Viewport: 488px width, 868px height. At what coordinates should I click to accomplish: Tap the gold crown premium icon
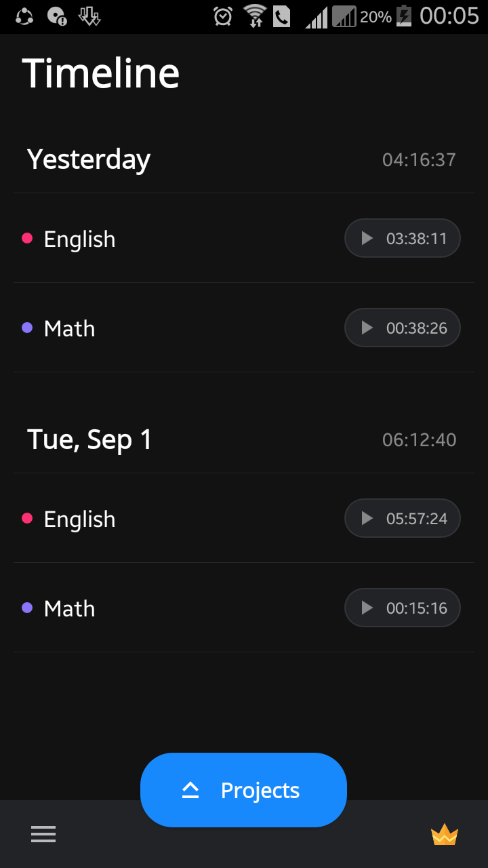(445, 835)
